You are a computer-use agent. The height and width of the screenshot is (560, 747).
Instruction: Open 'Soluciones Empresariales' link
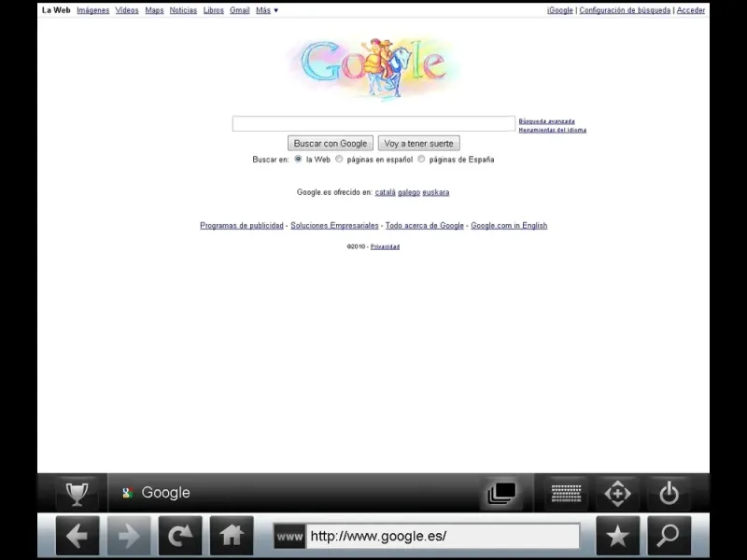click(x=334, y=226)
